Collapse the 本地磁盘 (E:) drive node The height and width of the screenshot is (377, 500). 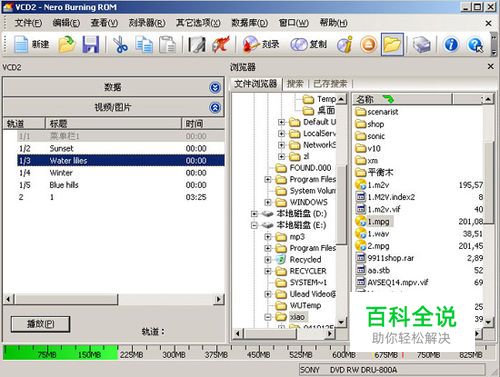254,225
